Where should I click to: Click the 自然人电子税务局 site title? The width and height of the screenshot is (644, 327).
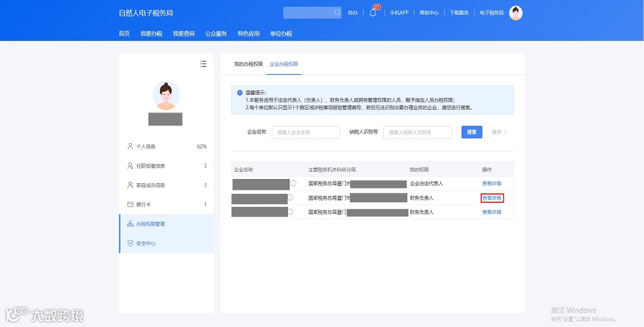[146, 13]
